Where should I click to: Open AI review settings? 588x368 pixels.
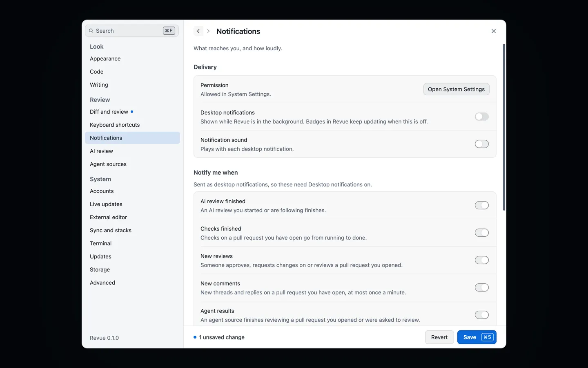132,151
